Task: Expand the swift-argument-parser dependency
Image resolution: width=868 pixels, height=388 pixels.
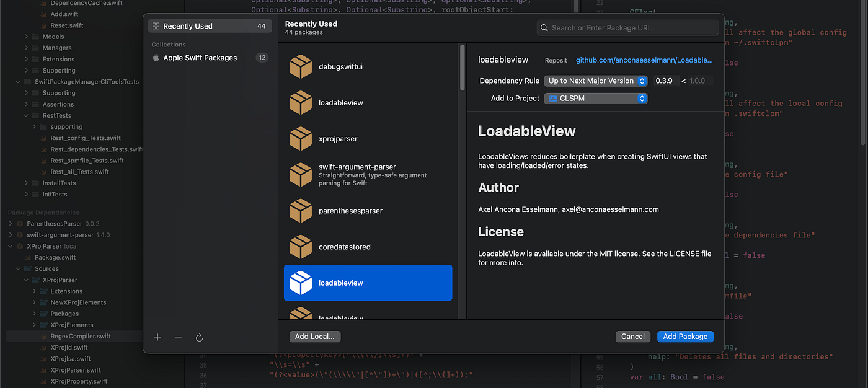Action: 11,235
